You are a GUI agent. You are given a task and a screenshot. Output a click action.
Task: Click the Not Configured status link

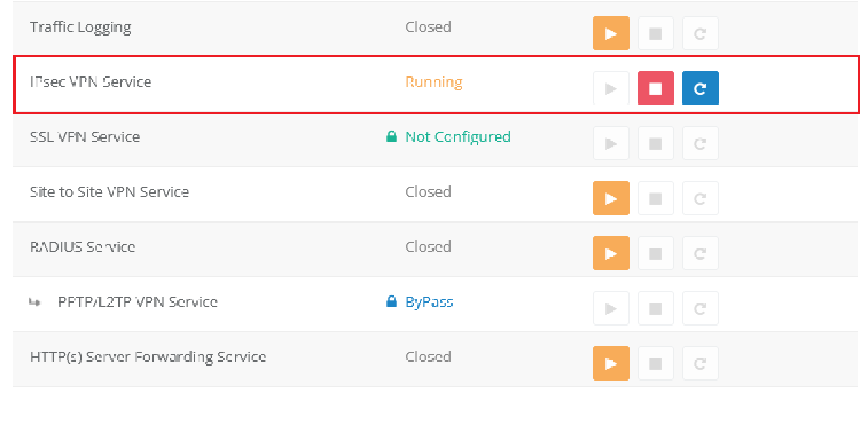click(x=457, y=136)
